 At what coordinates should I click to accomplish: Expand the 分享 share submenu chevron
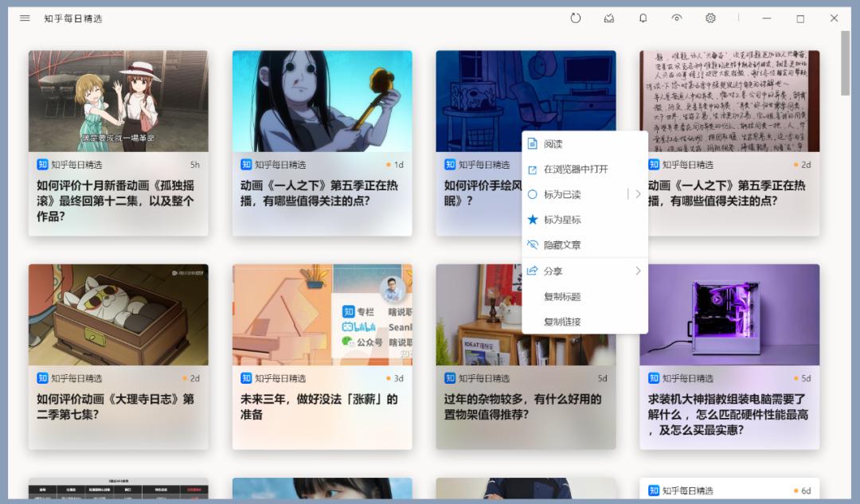(x=637, y=271)
